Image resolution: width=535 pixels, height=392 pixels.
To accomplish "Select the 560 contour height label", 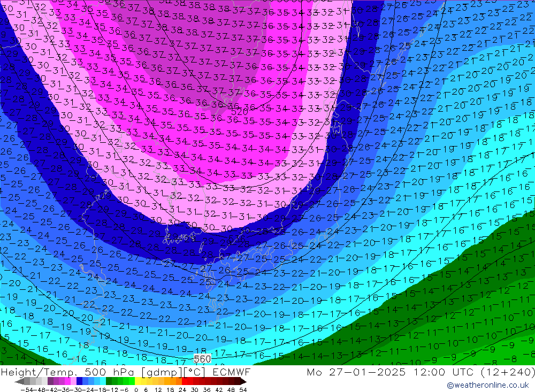I will 202,359.
